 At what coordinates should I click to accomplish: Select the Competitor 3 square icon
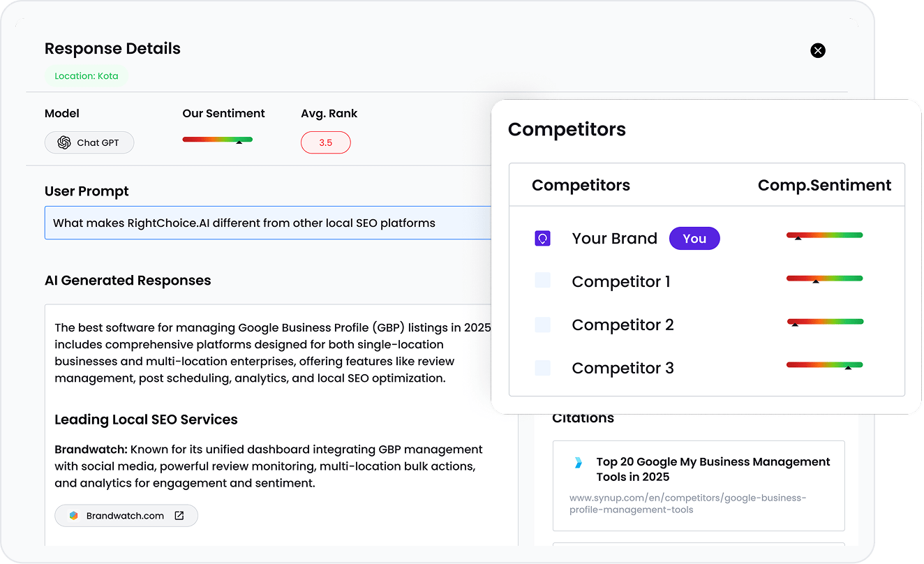point(542,368)
